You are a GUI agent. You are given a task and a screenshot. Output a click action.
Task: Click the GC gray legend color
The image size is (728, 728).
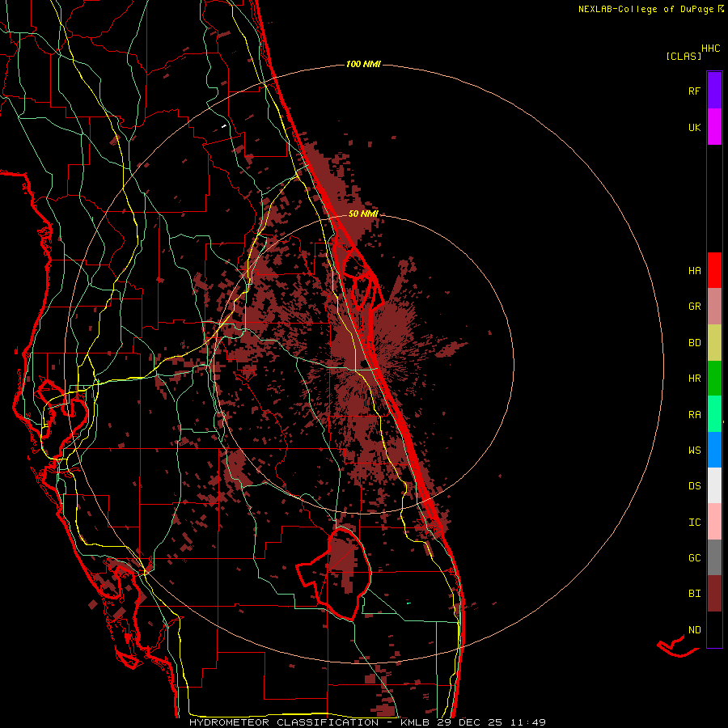[714, 557]
